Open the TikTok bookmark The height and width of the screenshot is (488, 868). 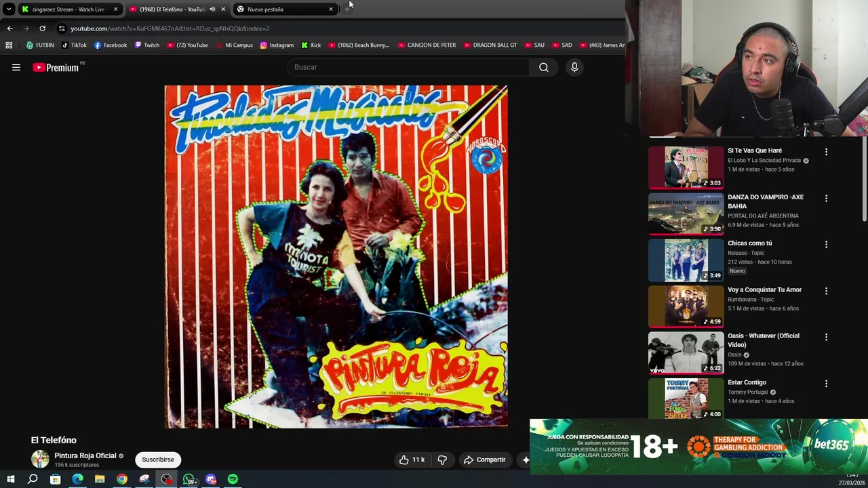point(74,45)
